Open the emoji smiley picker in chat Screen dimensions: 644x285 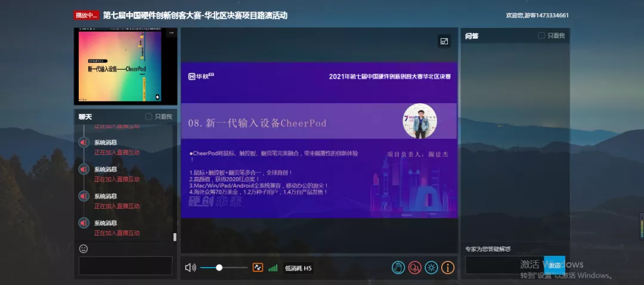coord(83,249)
